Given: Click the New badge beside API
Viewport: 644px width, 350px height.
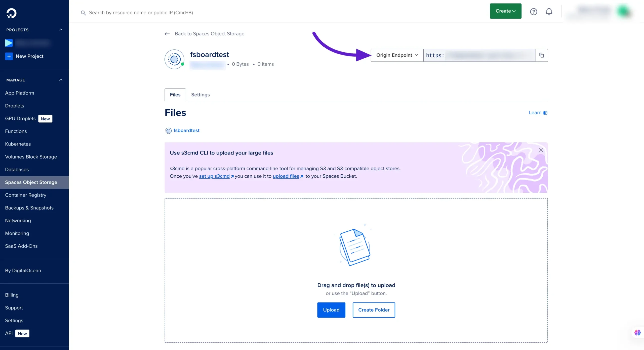Looking at the screenshot, I should pos(22,333).
